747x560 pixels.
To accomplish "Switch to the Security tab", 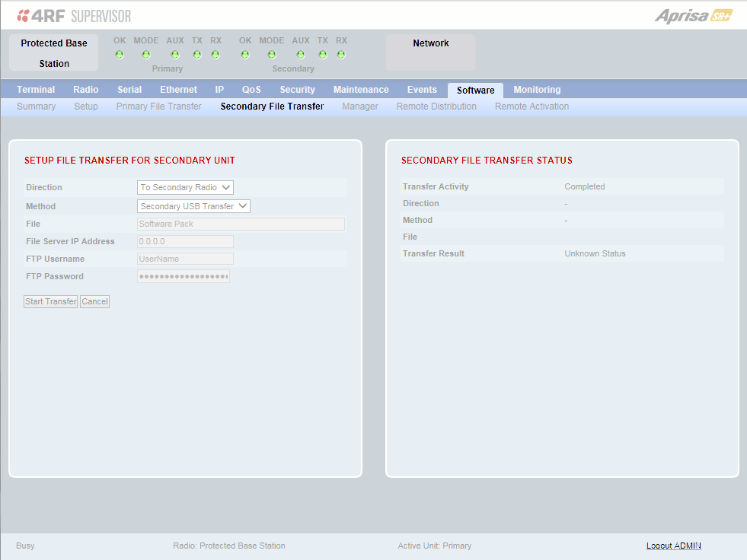I will pyautogui.click(x=297, y=90).
